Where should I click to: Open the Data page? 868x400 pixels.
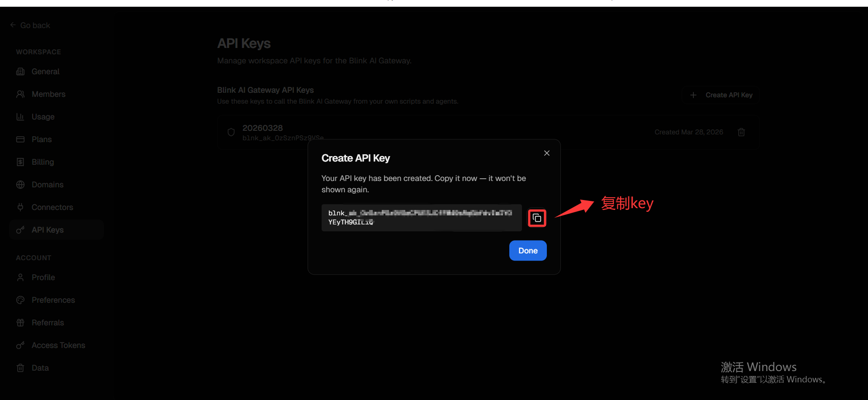coord(57,368)
